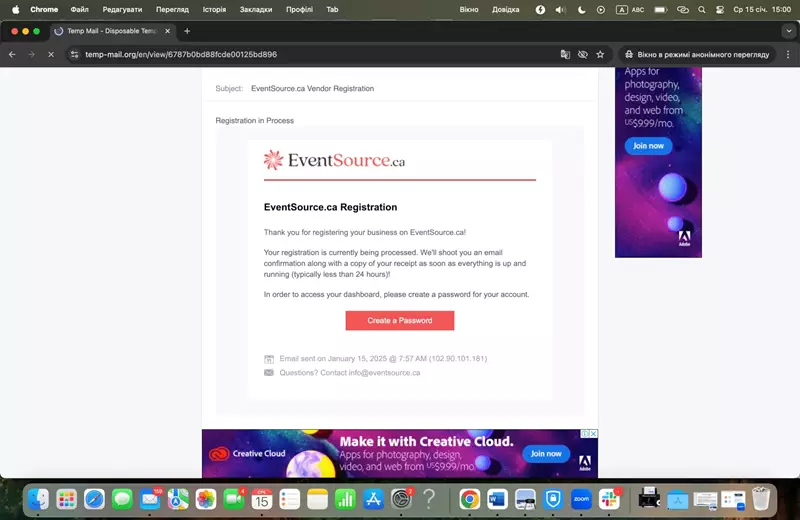Open the Редагувати menu
Viewport: 800px width, 520px height.
click(122, 9)
